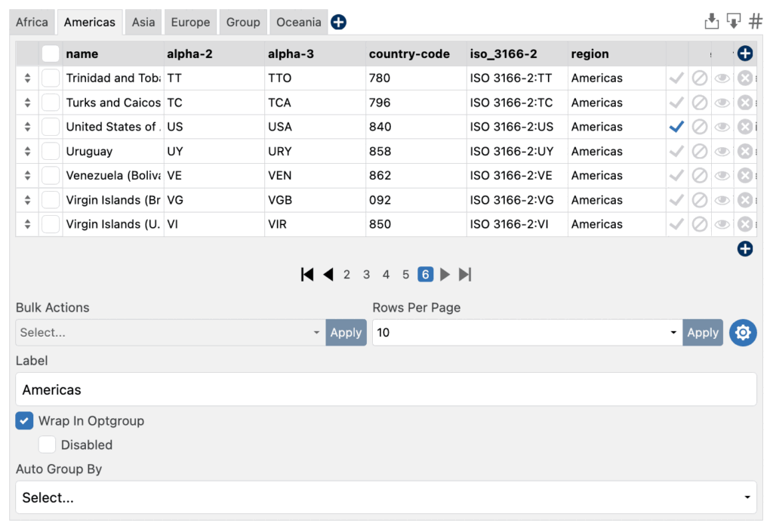Remove the United States row
Screen dimensions: 773x532
click(745, 127)
